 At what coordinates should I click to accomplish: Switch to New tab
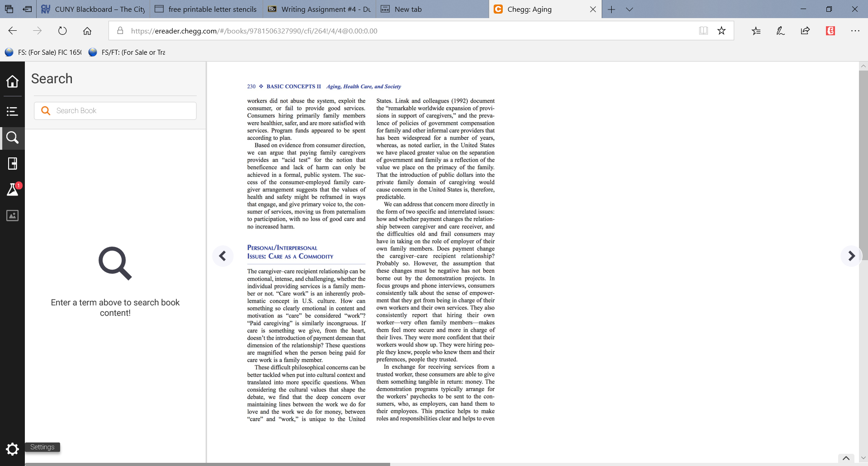point(432,9)
